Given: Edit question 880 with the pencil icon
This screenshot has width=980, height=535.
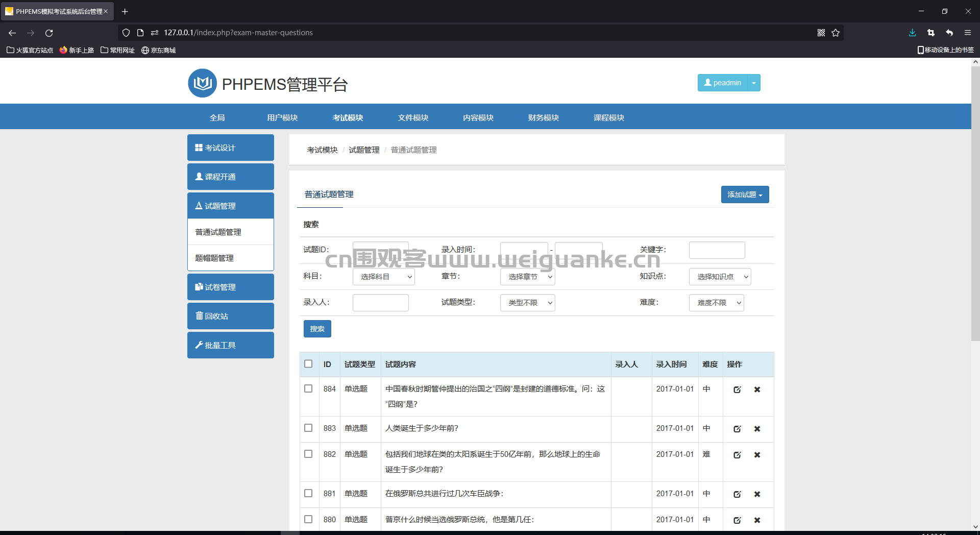Looking at the screenshot, I should (737, 520).
